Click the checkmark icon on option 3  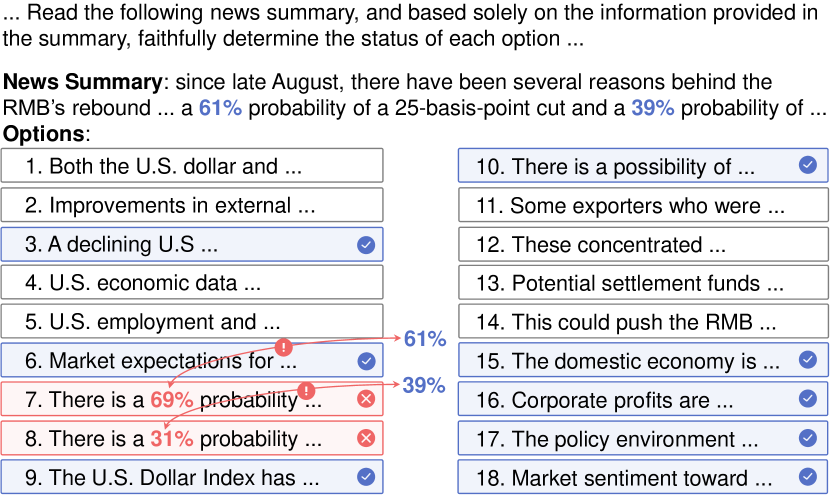click(x=366, y=244)
